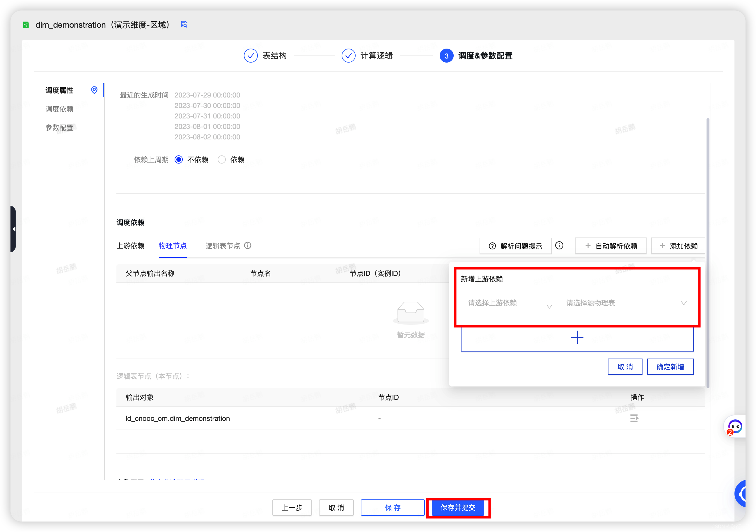Click the big plus icon to add a dependency row
Screen dimensions: 756x532
[577, 337]
